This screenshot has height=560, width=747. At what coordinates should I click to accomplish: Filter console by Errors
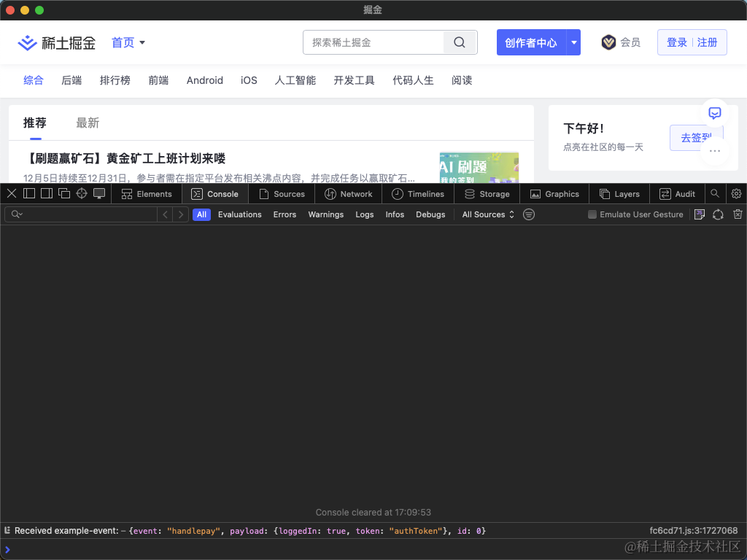285,214
